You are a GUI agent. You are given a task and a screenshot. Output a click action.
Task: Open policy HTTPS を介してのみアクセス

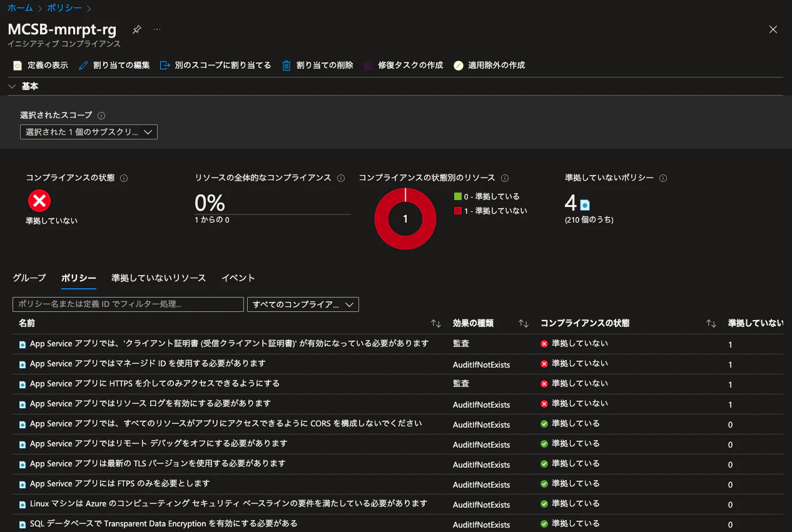click(155, 383)
